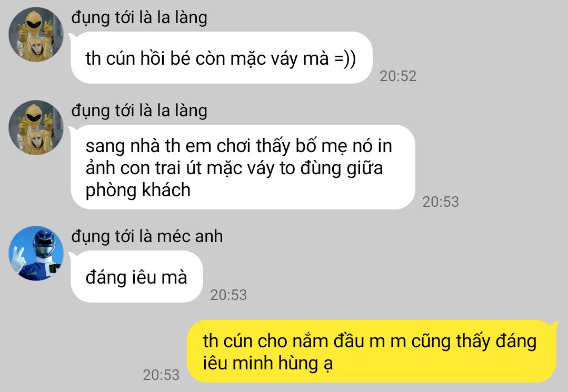Tap the 20:53 timestamp beside the yellow bubble
Screen dimensions: 568x392
161,375
